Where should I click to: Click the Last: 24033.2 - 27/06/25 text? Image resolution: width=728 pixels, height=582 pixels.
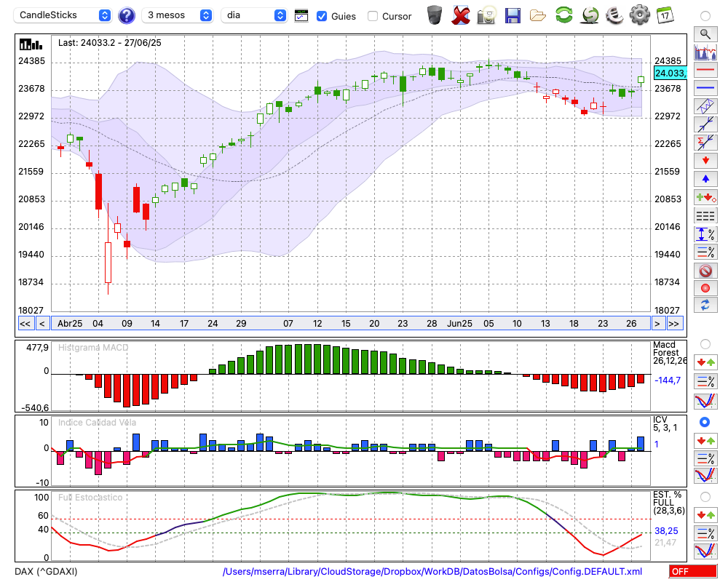click(110, 43)
